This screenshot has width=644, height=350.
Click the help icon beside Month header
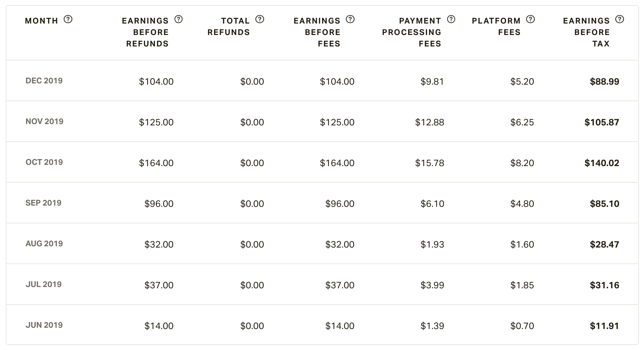coord(68,19)
